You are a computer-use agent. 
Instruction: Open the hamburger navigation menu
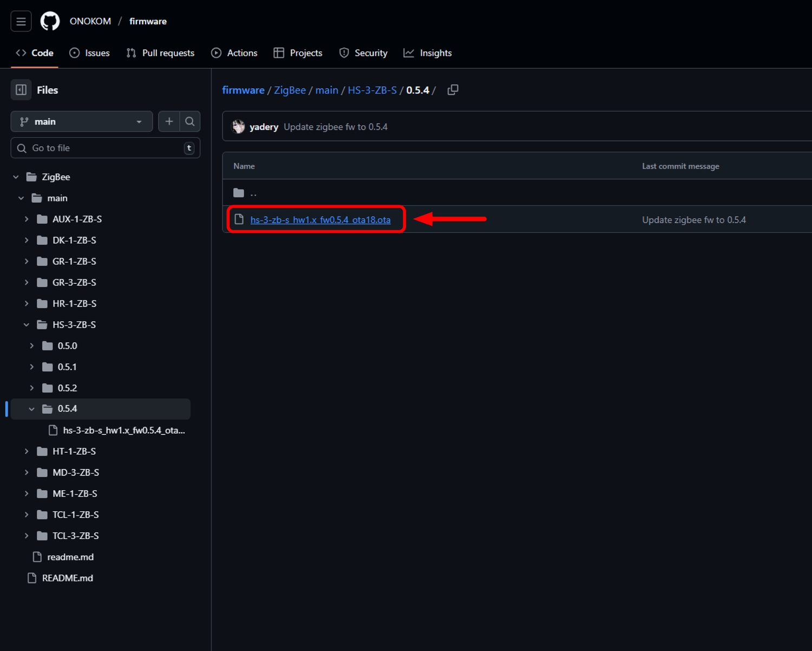21,22
